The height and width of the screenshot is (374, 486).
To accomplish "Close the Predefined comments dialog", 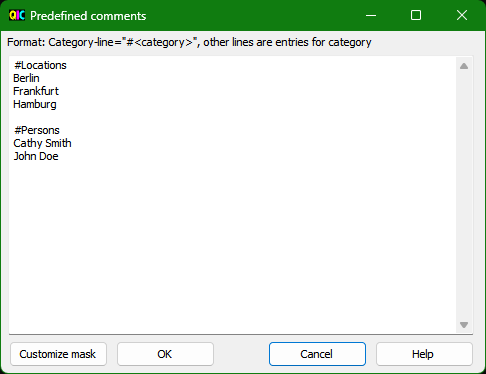I will tap(462, 15).
